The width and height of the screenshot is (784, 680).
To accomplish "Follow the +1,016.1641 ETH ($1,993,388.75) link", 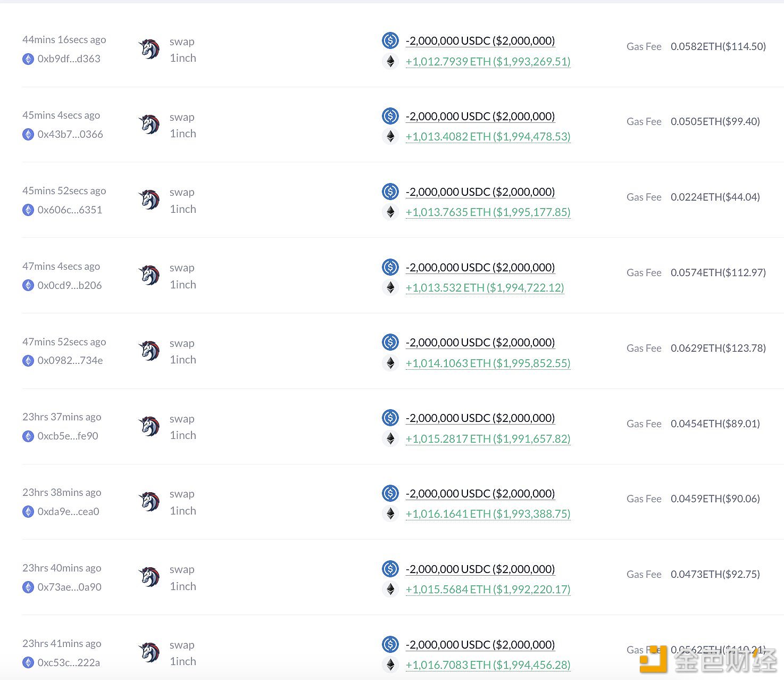I will pos(488,514).
